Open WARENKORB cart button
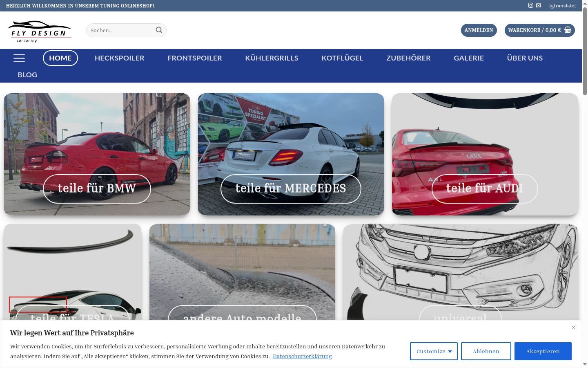The height and width of the screenshot is (368, 588). (x=539, y=30)
